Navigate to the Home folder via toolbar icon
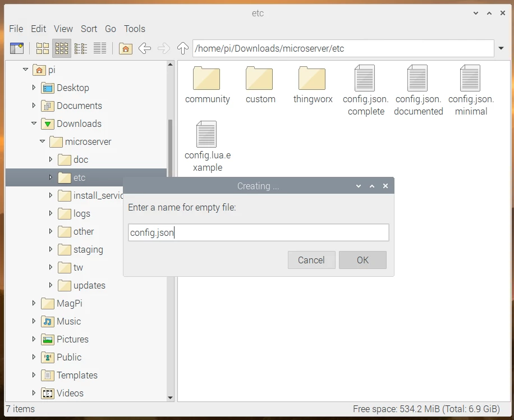This screenshot has height=420, width=514. (x=126, y=48)
